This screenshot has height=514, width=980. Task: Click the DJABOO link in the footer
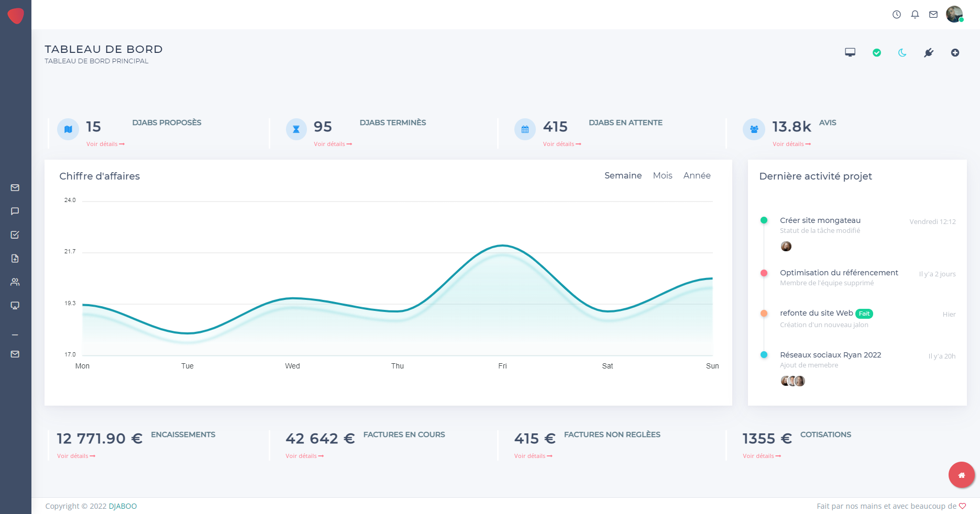pos(123,506)
